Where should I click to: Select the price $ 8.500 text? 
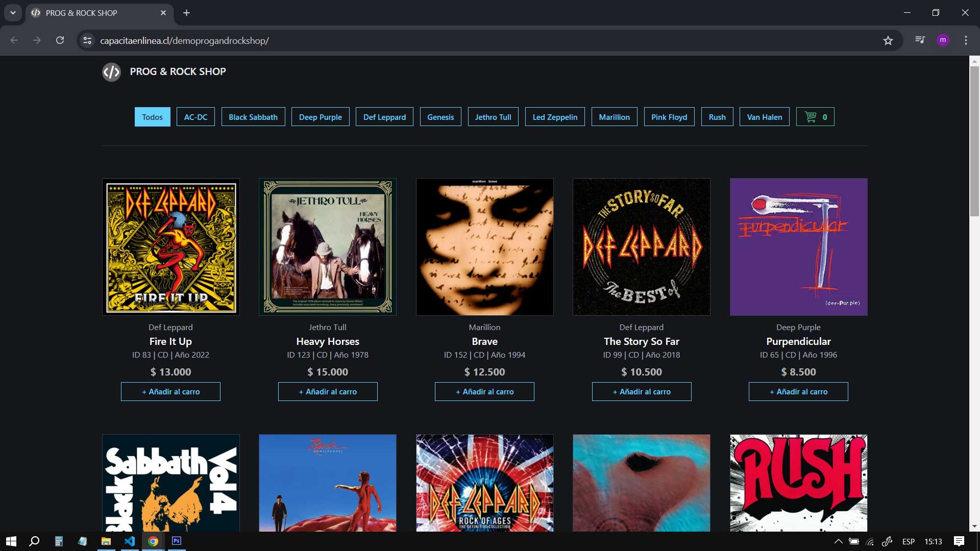[798, 372]
